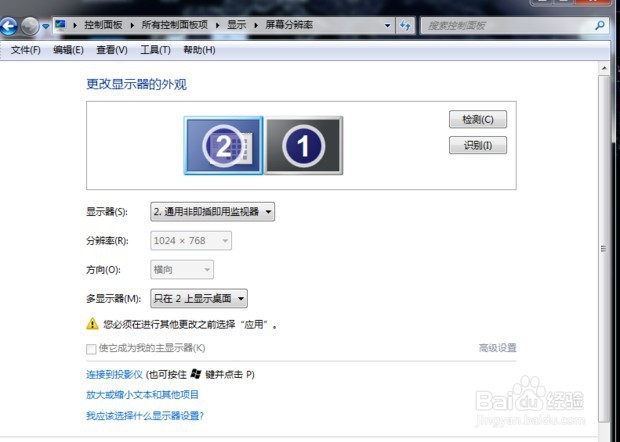Select 控制面板 in the breadcrumb
The image size is (620, 442).
[x=103, y=25]
